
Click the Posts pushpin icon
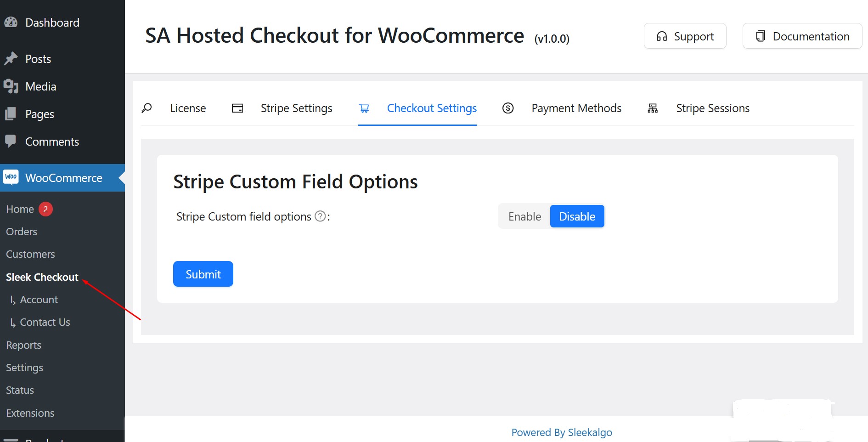(11, 59)
